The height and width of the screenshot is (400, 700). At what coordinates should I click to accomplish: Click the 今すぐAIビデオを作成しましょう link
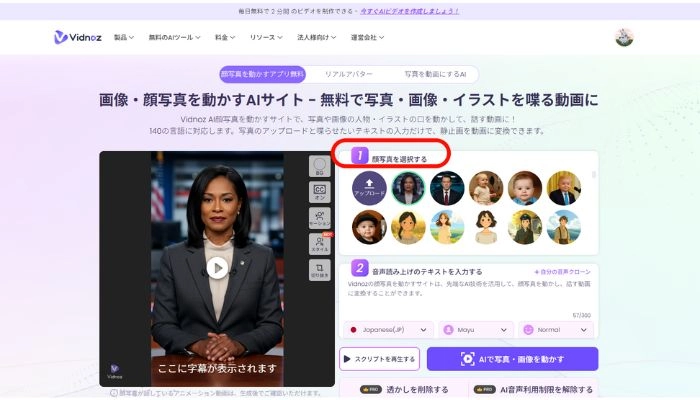(410, 11)
